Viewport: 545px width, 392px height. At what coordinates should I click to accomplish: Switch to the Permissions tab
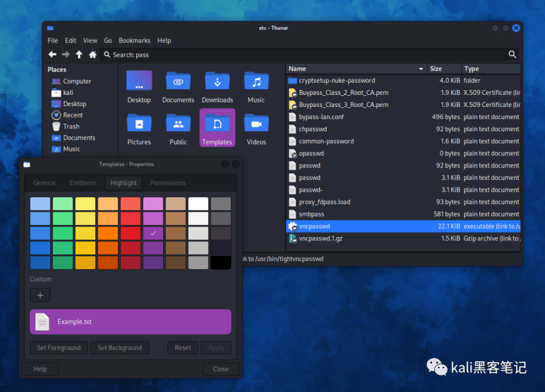(168, 183)
